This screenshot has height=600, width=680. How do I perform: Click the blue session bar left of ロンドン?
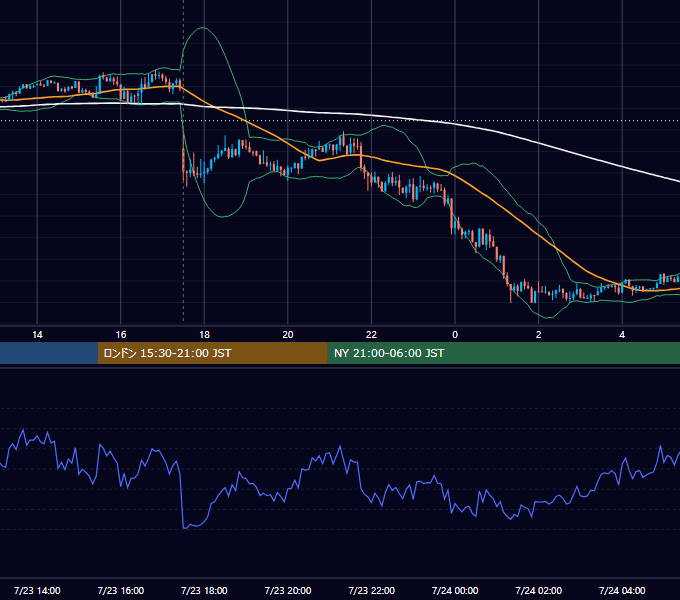click(49, 353)
